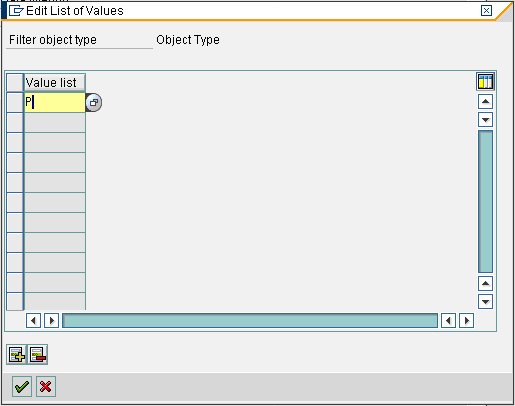515x406 pixels.
Task: Click the delete row icon
Action: point(38,354)
